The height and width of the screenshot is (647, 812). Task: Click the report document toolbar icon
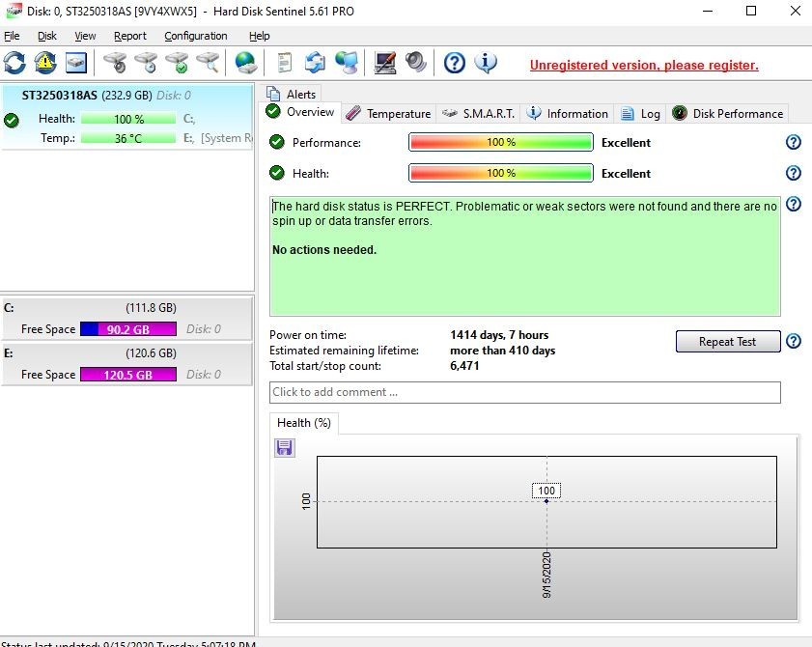click(284, 63)
